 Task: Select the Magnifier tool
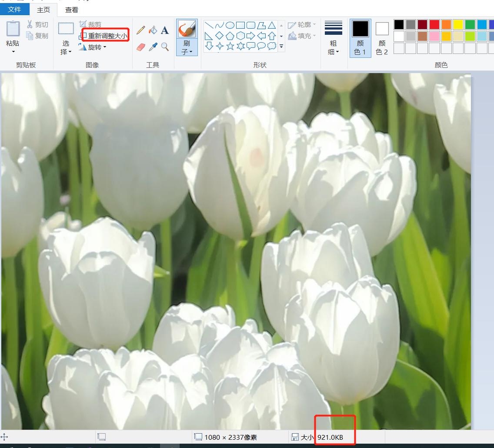click(165, 47)
